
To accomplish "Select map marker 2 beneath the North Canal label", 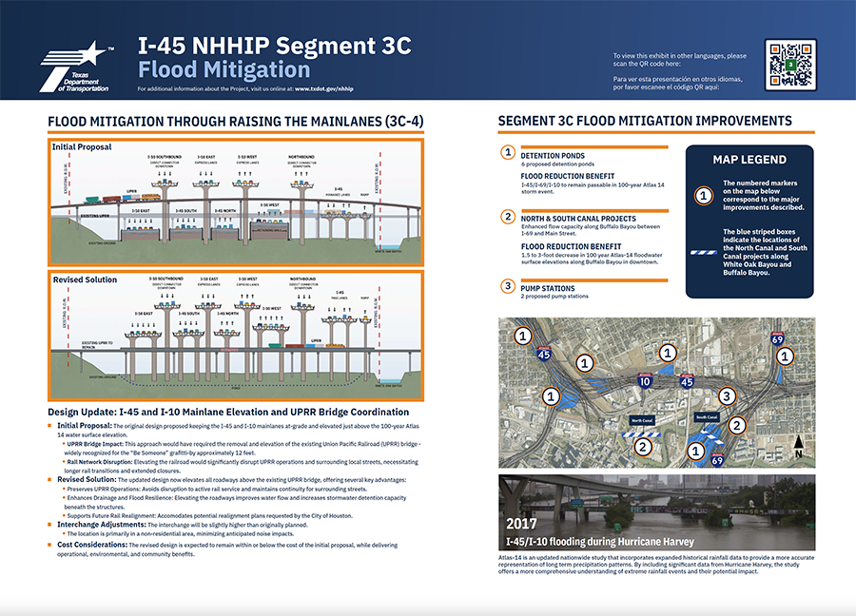I will (643, 448).
